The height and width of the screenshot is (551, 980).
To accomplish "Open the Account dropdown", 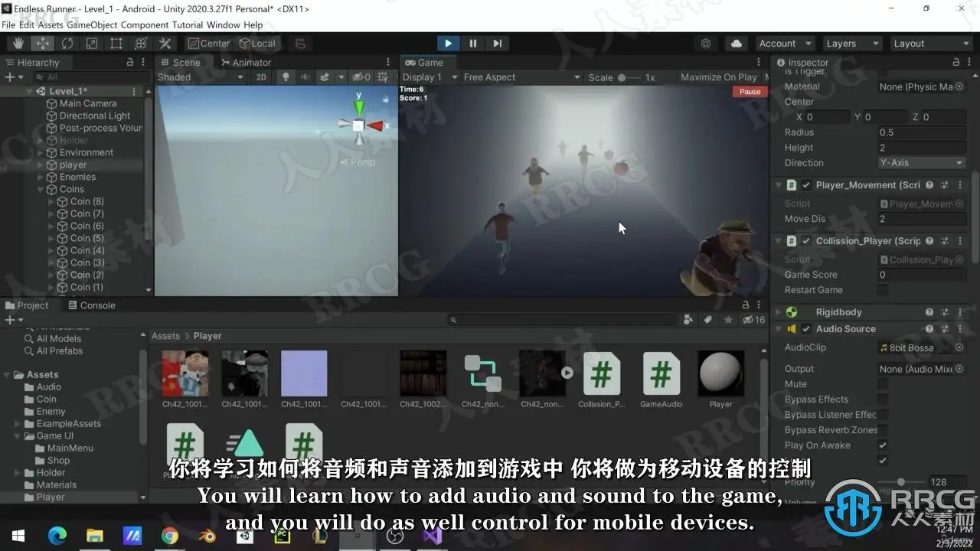I will click(x=786, y=44).
